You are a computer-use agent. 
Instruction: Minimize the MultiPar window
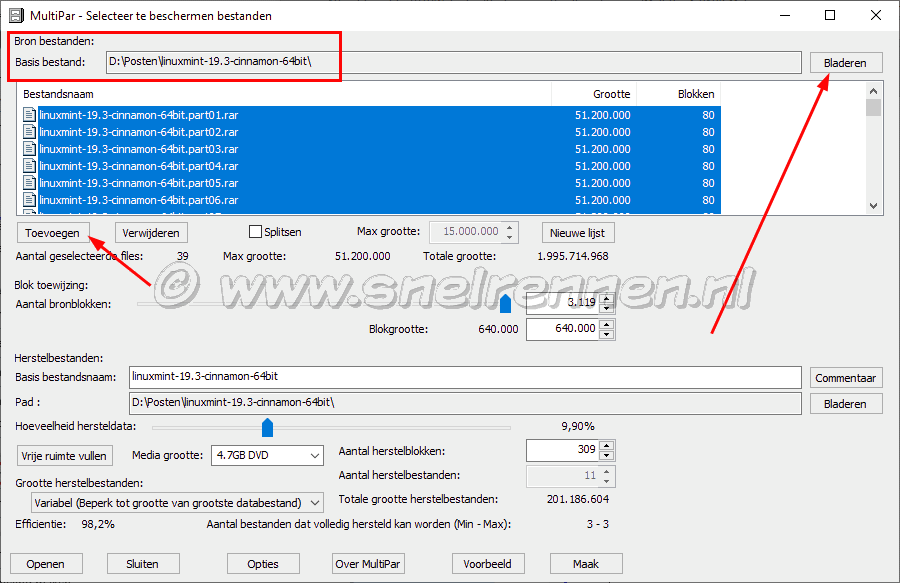coord(785,15)
